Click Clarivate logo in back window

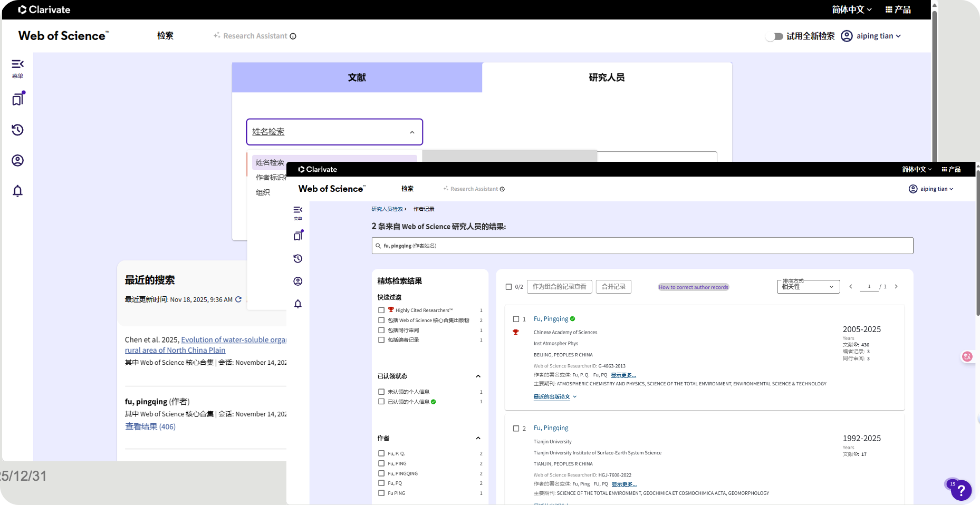[x=44, y=9]
